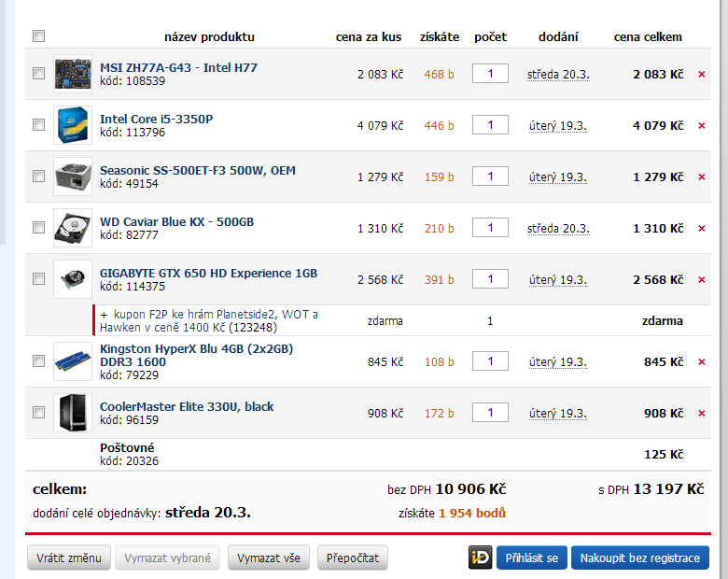728x579 pixels.
Task: Focus quantity field for Intel Core i5
Action: (x=490, y=124)
